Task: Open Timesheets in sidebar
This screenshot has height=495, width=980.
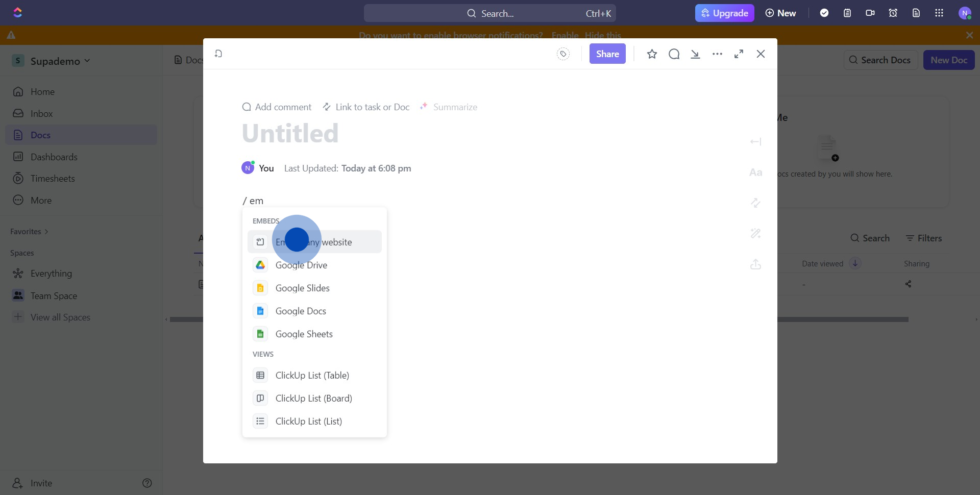Action: click(x=81, y=178)
